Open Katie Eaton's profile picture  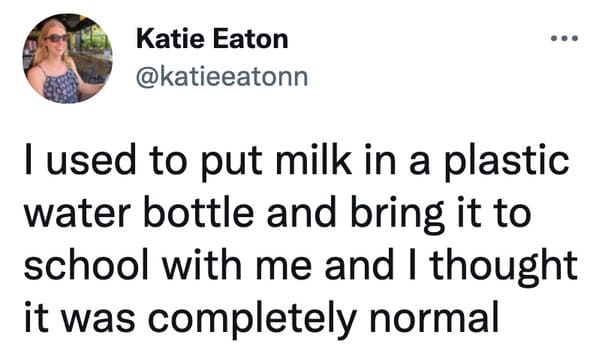point(68,58)
